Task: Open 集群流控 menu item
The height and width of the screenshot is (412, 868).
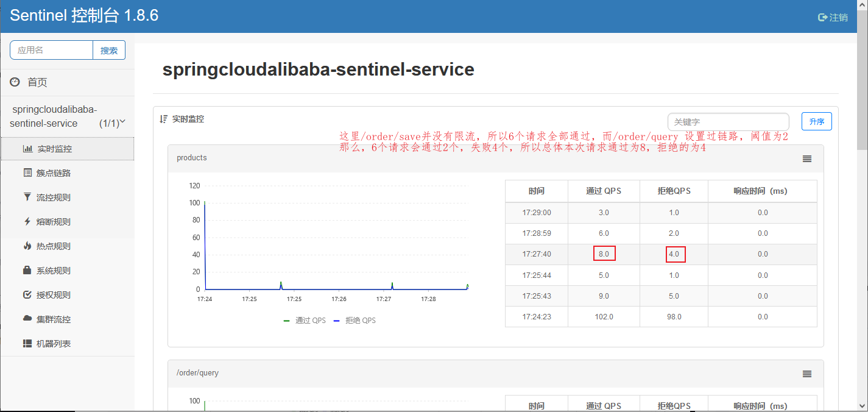Action: tap(67, 319)
